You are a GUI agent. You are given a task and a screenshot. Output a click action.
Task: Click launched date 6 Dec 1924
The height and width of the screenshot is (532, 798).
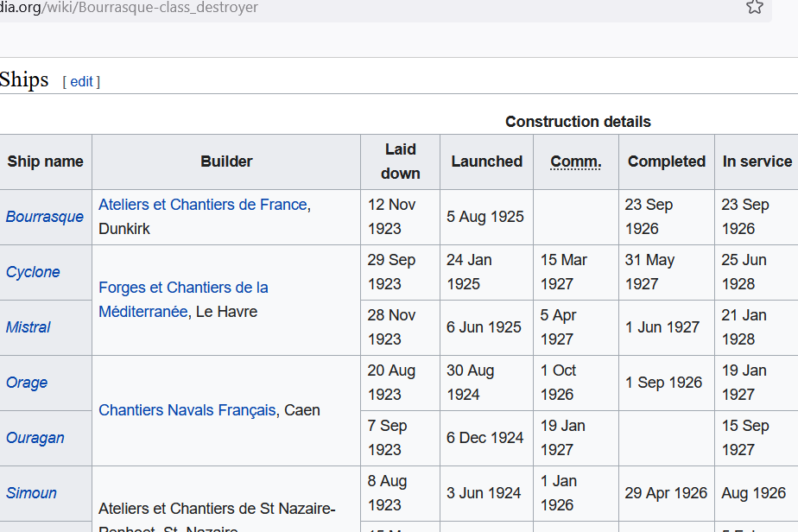[485, 438]
